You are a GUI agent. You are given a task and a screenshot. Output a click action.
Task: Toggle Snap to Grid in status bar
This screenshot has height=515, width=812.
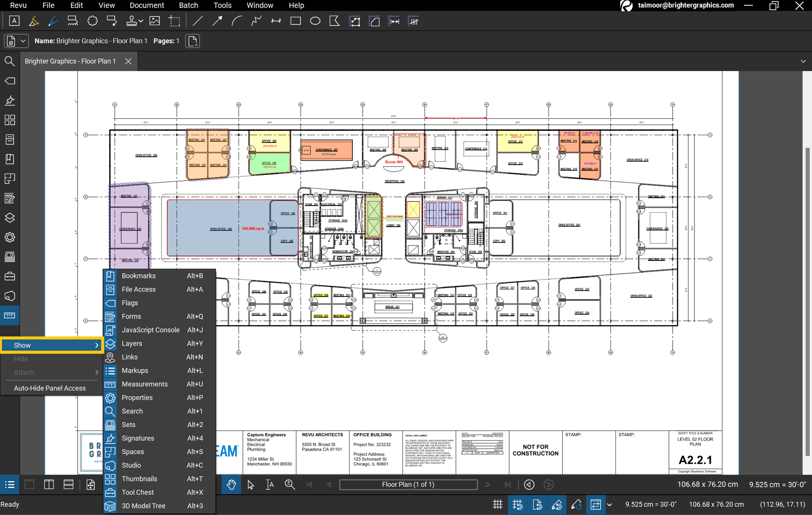[517, 504]
